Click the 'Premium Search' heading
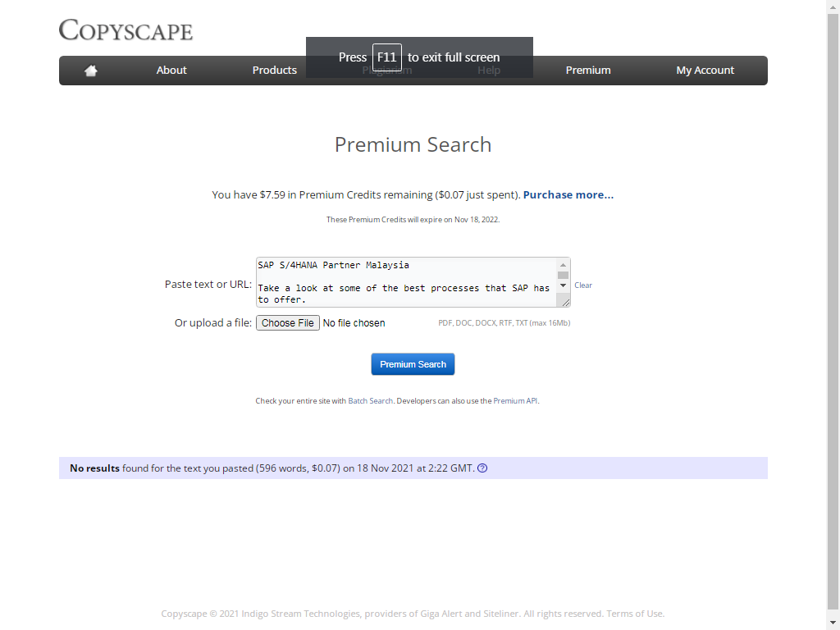This screenshot has height=630, width=840. (413, 144)
